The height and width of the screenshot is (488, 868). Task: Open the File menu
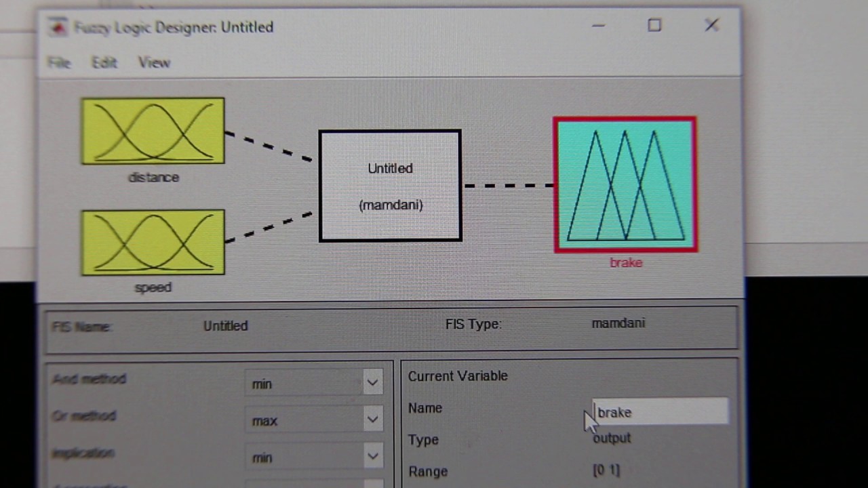tap(59, 62)
